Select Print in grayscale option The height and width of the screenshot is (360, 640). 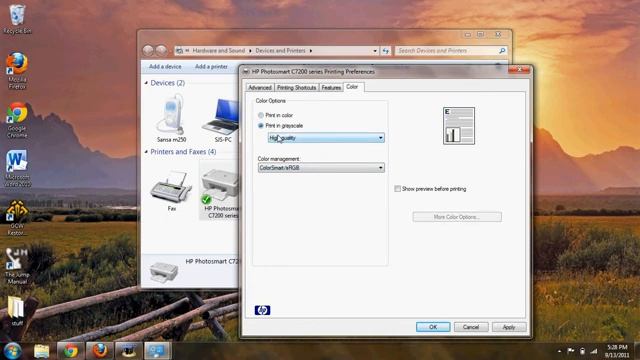pyautogui.click(x=280, y=126)
